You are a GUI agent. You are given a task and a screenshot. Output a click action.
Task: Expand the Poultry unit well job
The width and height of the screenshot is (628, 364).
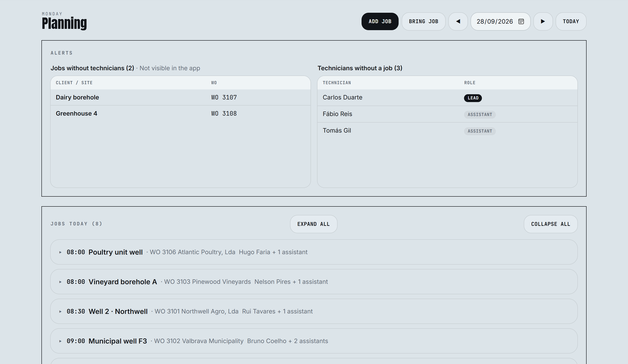[314, 252]
